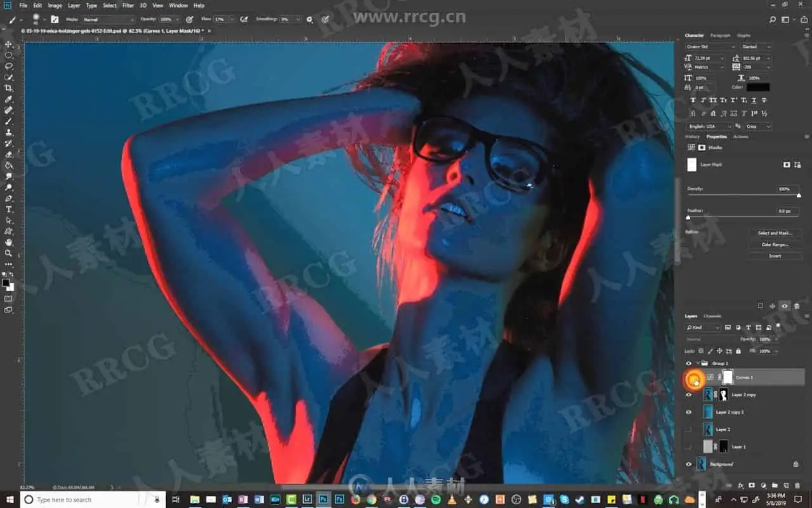Screen dimensions: 812x508
Task: Add a layer mask from Layers panel footer
Action: click(x=752, y=485)
